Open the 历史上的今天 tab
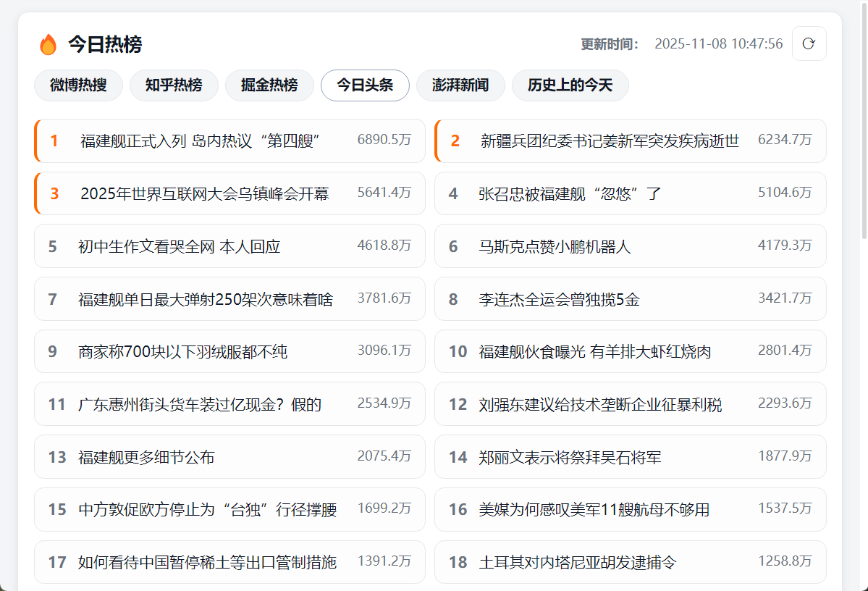Viewport: 868px width, 591px height. tap(570, 85)
